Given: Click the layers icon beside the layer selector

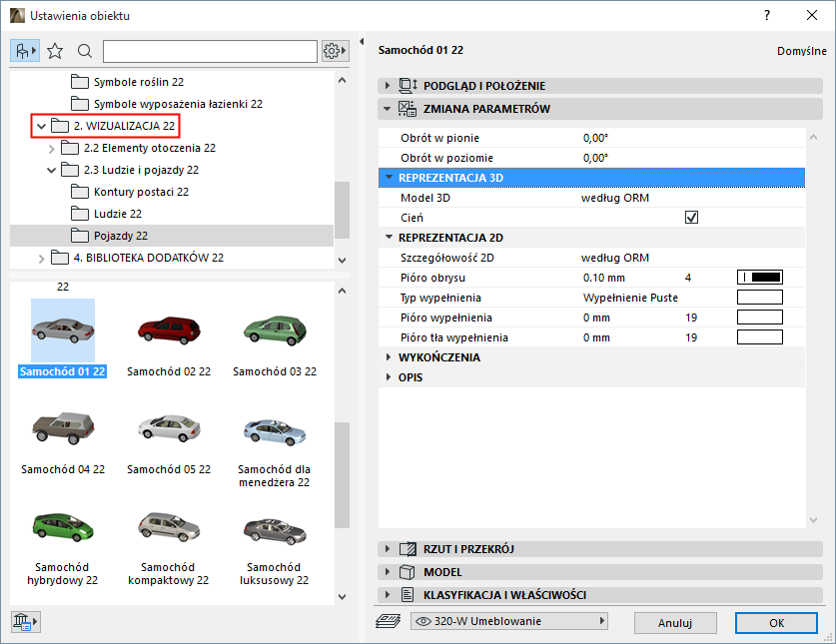Looking at the screenshot, I should (390, 621).
